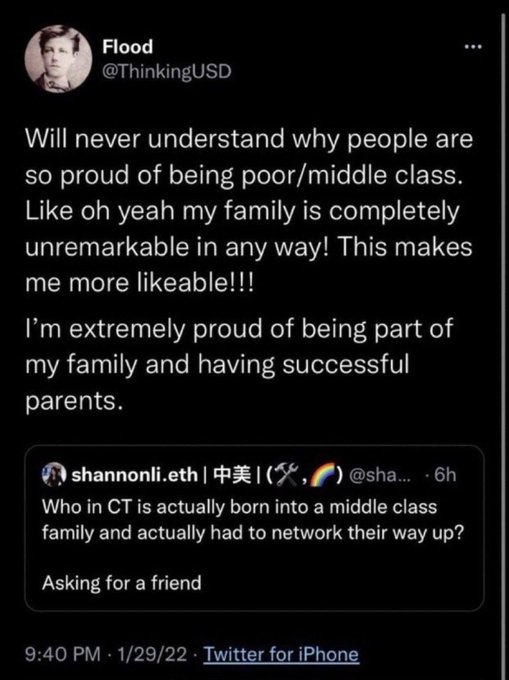
Task: Click the "Asking for a friend" text
Action: [x=122, y=582]
